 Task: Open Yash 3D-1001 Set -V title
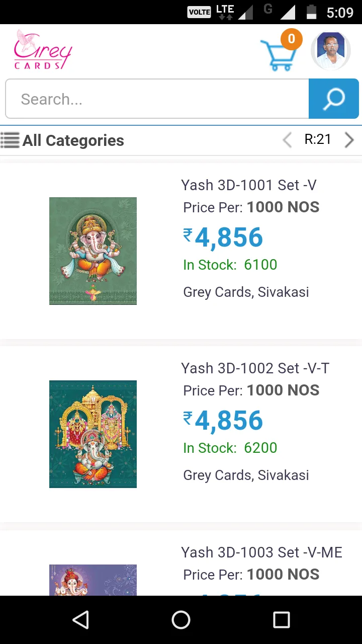click(249, 185)
